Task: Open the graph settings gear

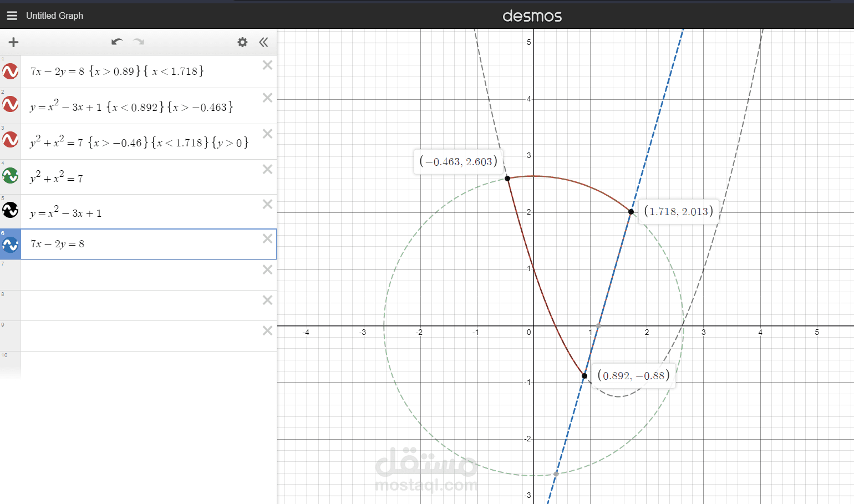Action: pos(242,42)
